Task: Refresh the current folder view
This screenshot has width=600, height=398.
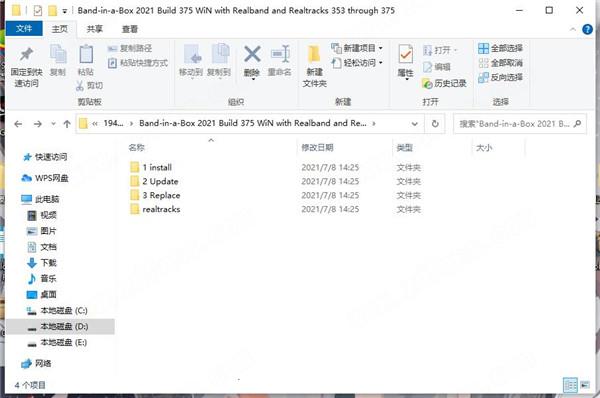Action: pyautogui.click(x=435, y=124)
